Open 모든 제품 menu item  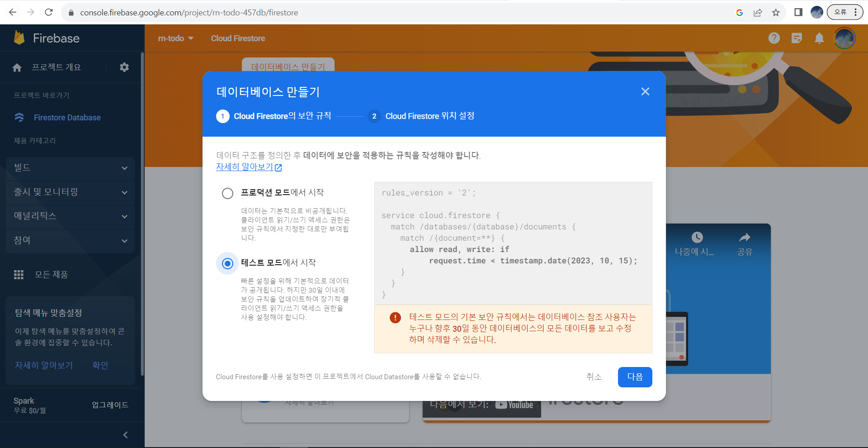point(51,275)
